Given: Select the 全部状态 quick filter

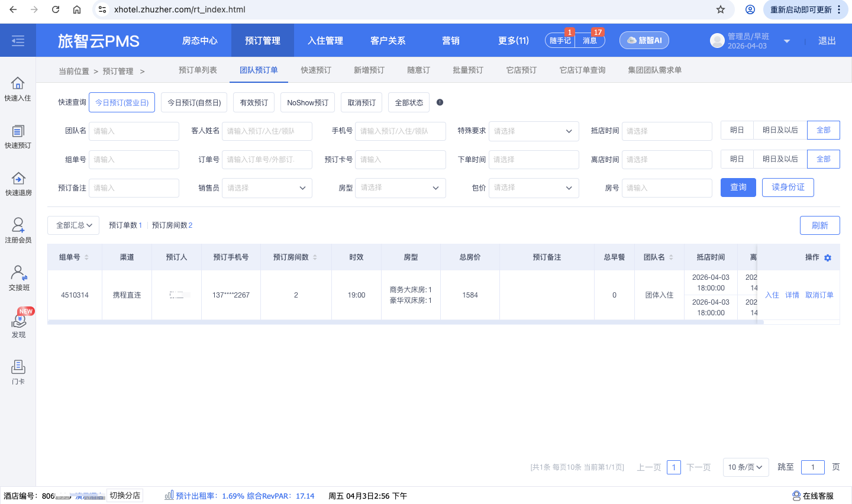Looking at the screenshot, I should [x=409, y=102].
